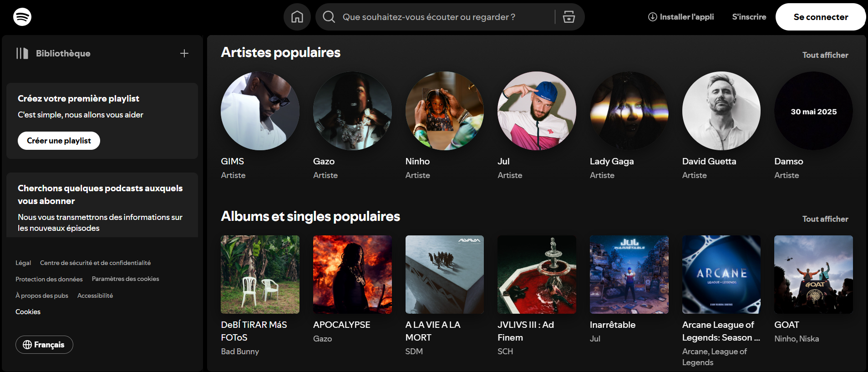Click the David Guetta artist name
The image size is (868, 372).
point(709,161)
